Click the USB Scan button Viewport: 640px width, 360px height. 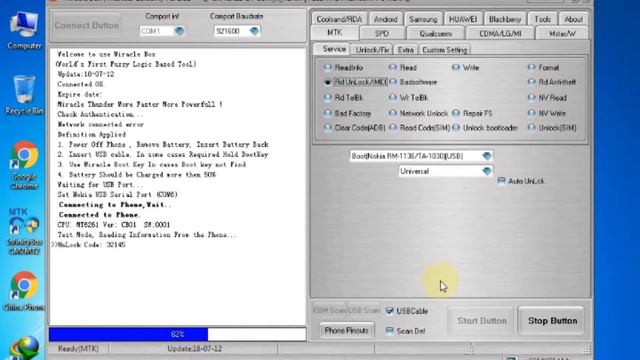(x=363, y=310)
